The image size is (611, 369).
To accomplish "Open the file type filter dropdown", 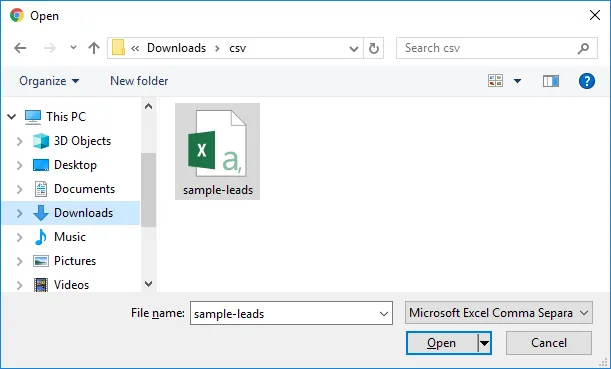I will (x=499, y=313).
